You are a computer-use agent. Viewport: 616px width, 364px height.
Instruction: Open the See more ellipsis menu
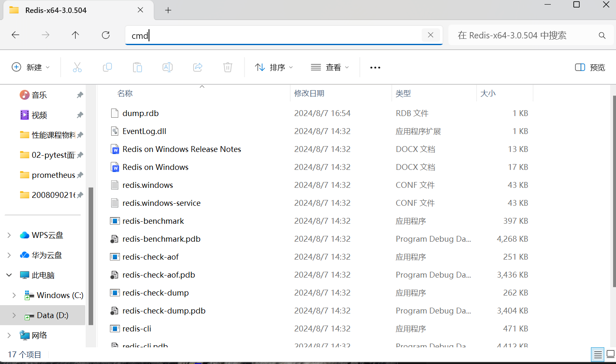[375, 67]
